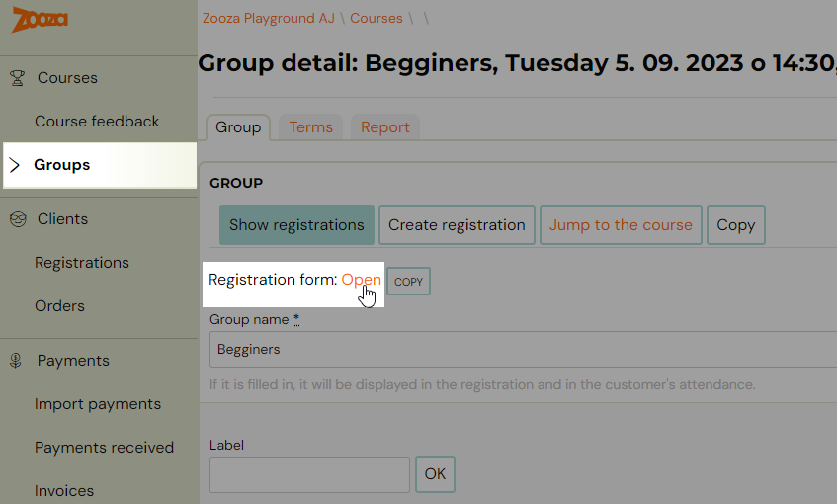Confirm the label with OK button

pos(435,474)
